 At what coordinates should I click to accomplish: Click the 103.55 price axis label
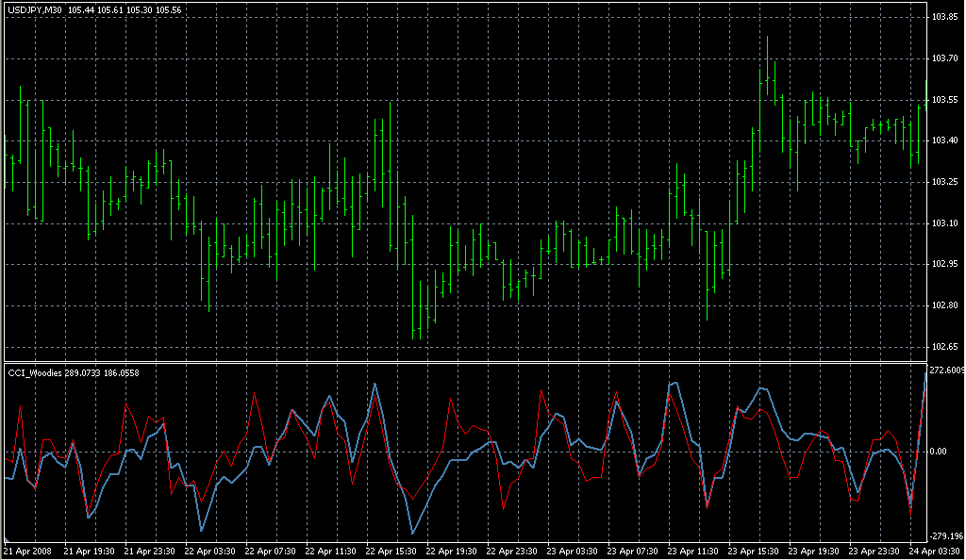point(945,100)
